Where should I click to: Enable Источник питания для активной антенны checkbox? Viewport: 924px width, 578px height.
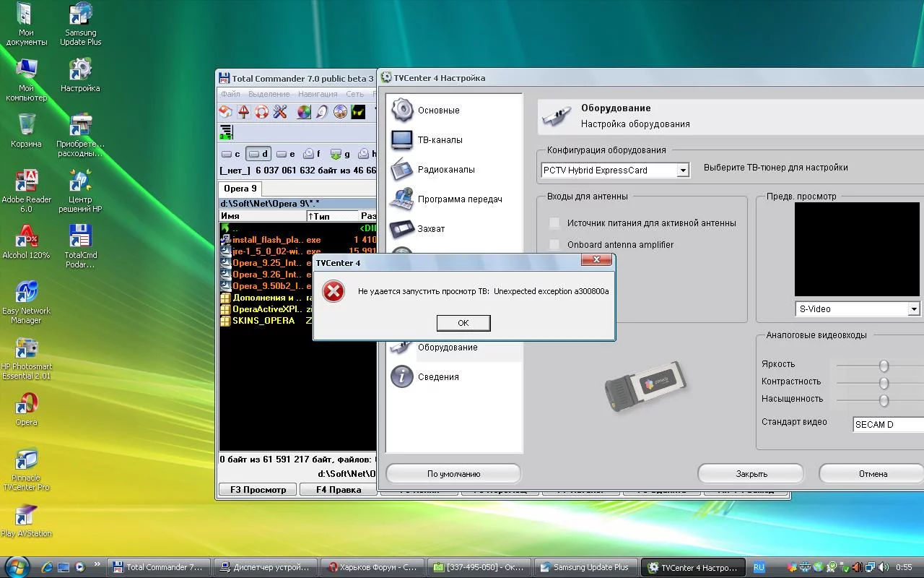click(554, 223)
